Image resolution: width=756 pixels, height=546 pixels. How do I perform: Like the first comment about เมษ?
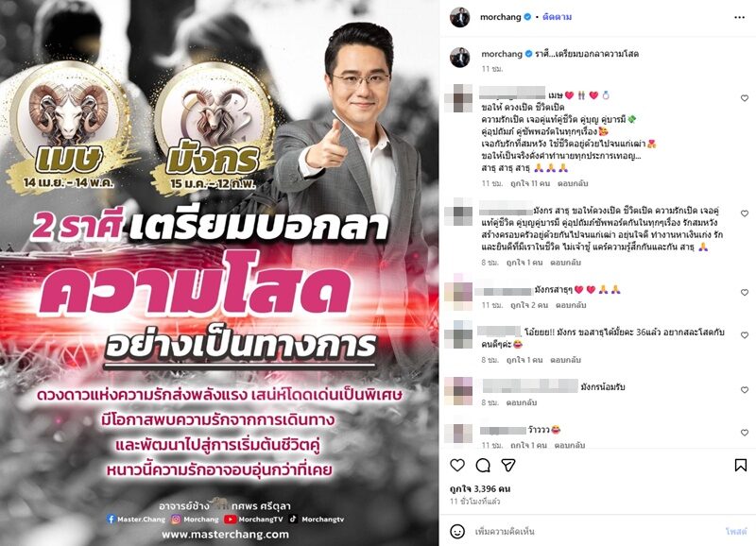pyautogui.click(x=745, y=98)
